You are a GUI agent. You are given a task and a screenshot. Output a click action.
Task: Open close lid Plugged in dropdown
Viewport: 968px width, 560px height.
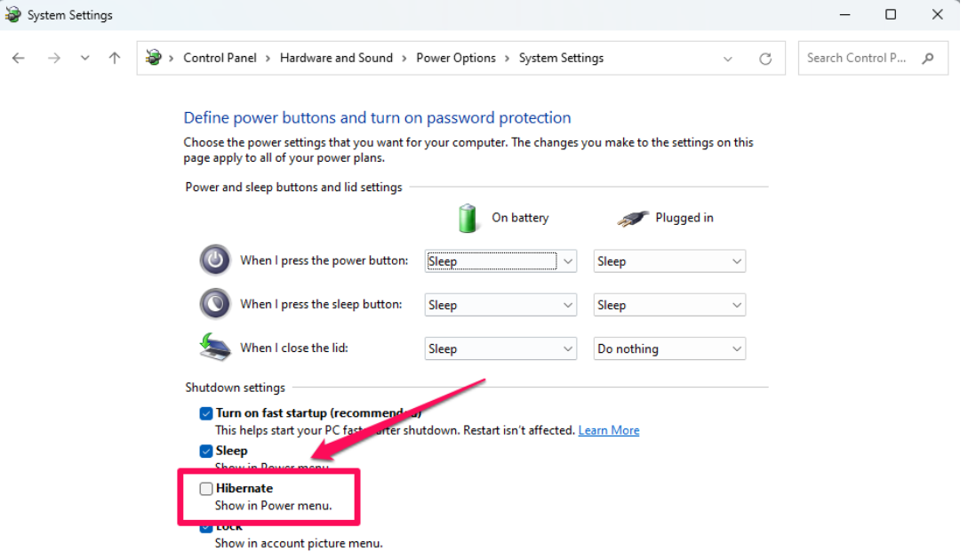pos(669,348)
